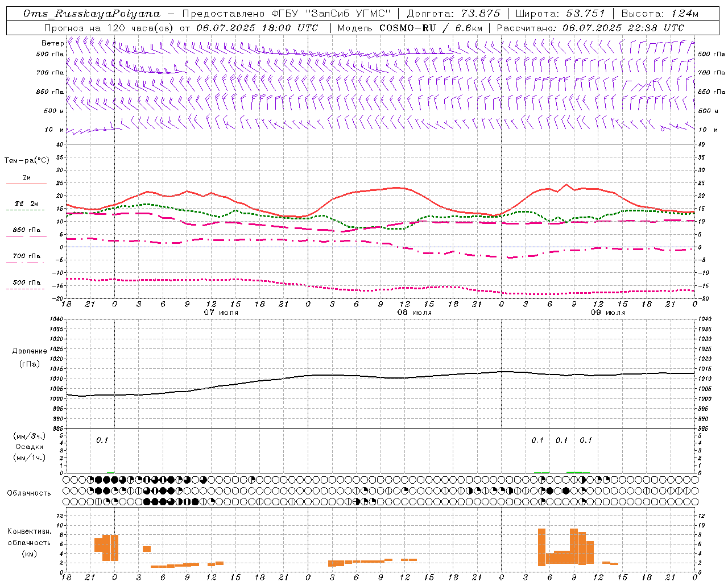Click the 'Облачность' cloud cover label
The width and height of the screenshot is (728, 582).
point(29,493)
